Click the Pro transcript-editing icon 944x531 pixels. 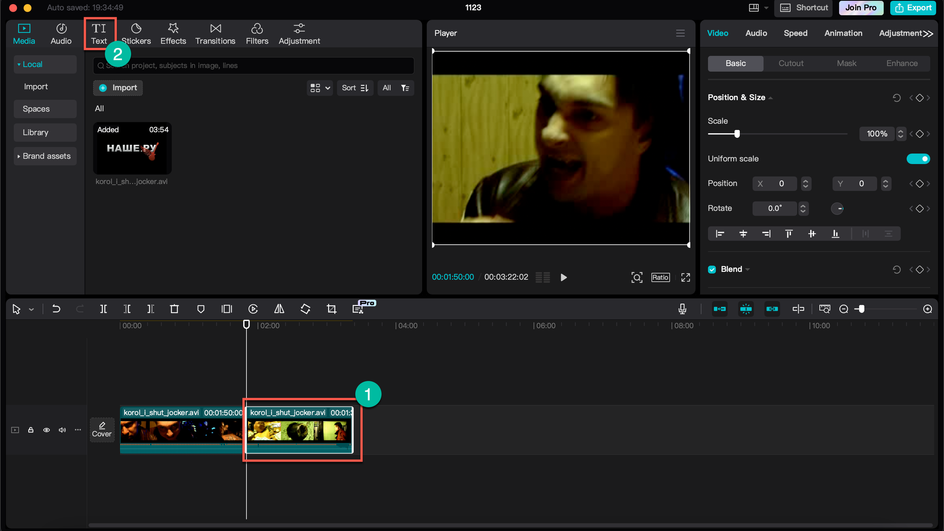359,308
